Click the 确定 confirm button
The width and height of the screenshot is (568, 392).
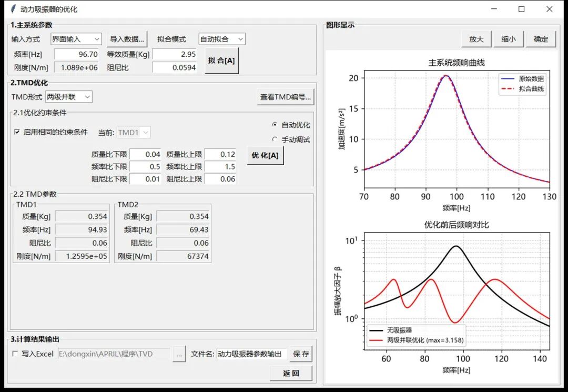(541, 39)
